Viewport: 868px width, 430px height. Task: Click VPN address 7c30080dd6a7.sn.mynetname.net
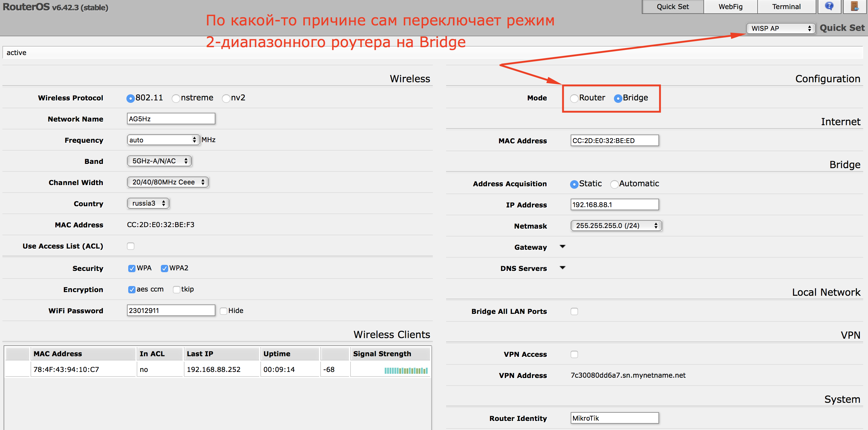point(628,375)
